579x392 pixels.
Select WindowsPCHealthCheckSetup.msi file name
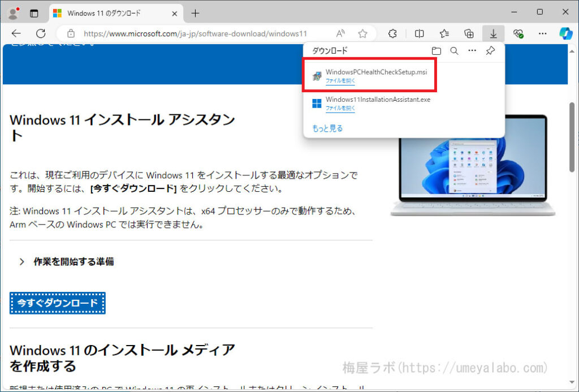point(376,72)
